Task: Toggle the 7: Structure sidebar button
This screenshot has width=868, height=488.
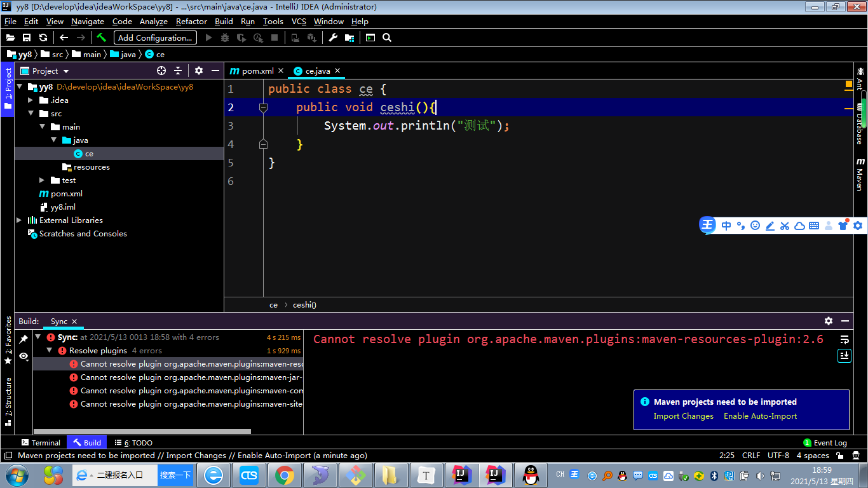Action: click(x=8, y=402)
